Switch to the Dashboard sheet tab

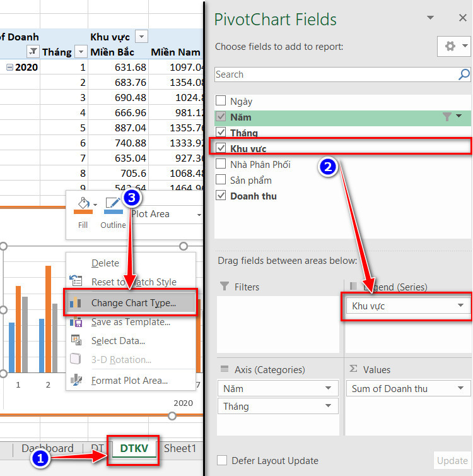click(x=47, y=448)
